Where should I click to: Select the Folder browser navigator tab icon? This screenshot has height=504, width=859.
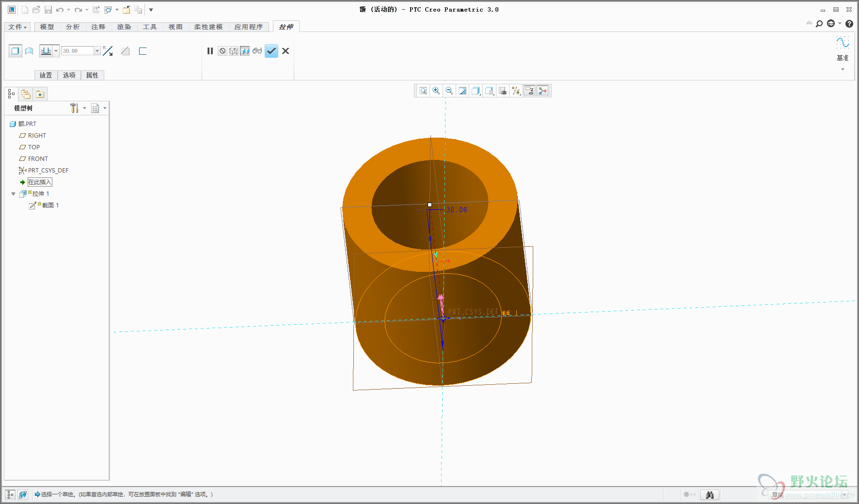(26, 94)
